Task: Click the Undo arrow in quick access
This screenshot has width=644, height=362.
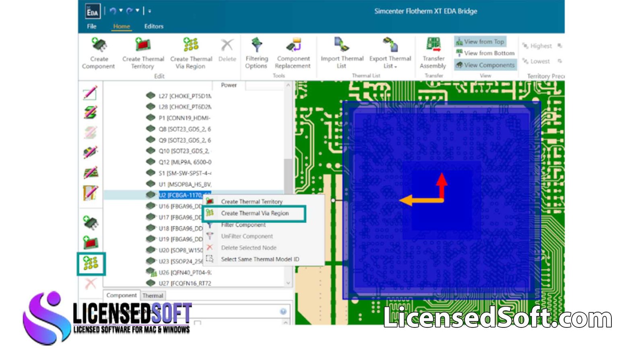Action: 113,11
